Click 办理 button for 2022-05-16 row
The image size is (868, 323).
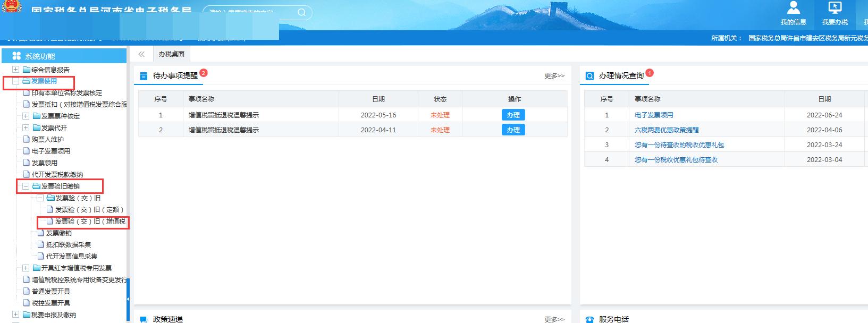point(513,115)
